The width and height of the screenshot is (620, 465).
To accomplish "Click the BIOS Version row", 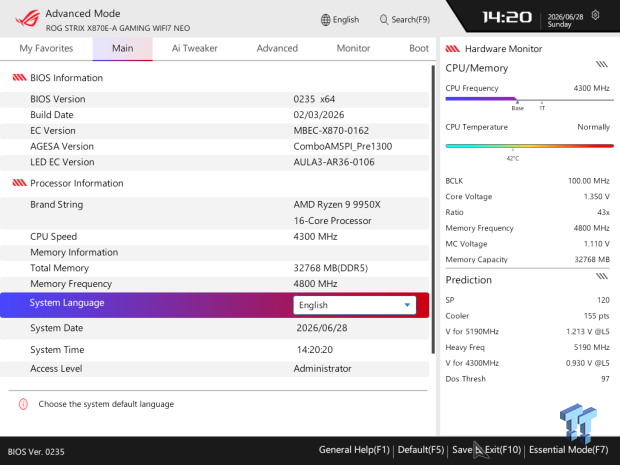I will click(215, 99).
